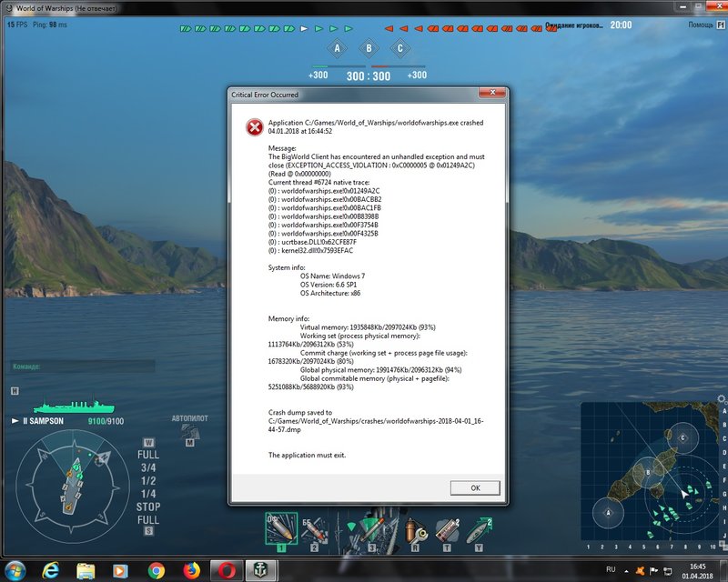
Task: Engage FULL speed on the throttle
Action: click(x=147, y=455)
